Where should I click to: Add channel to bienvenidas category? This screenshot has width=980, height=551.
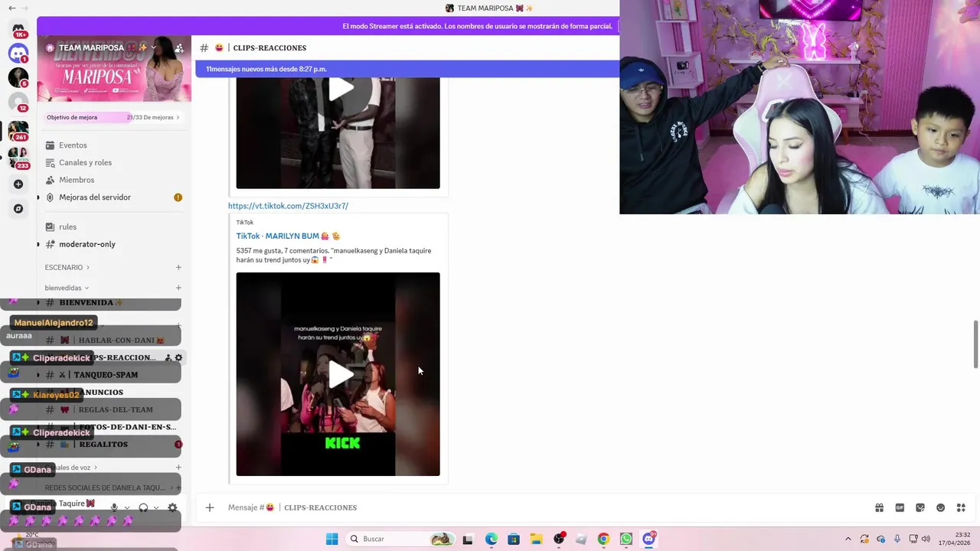point(178,289)
